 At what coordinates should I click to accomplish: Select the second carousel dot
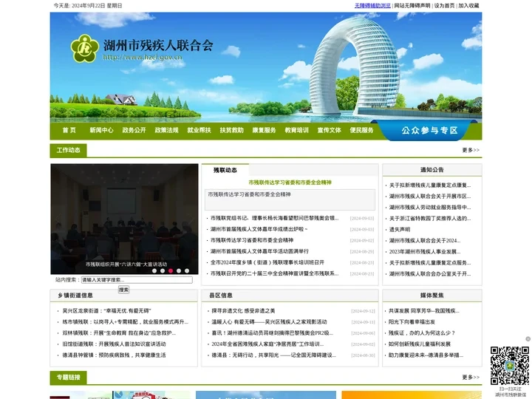[163, 270]
